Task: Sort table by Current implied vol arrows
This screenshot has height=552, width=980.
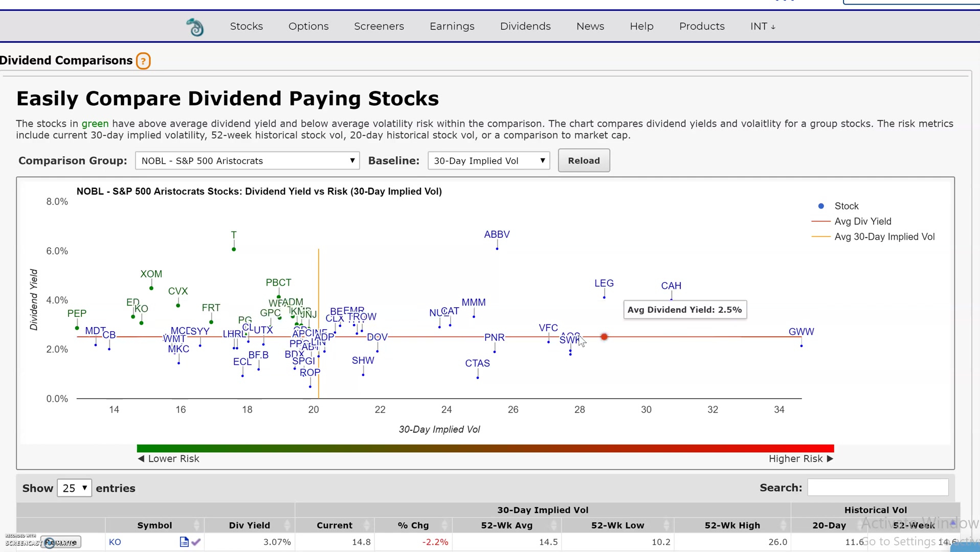Action: (x=367, y=525)
